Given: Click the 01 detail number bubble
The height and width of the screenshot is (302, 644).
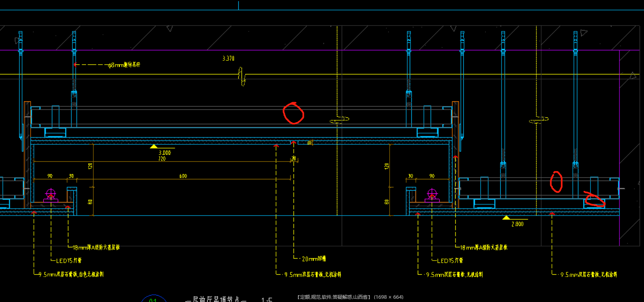Looking at the screenshot, I should tap(153, 299).
